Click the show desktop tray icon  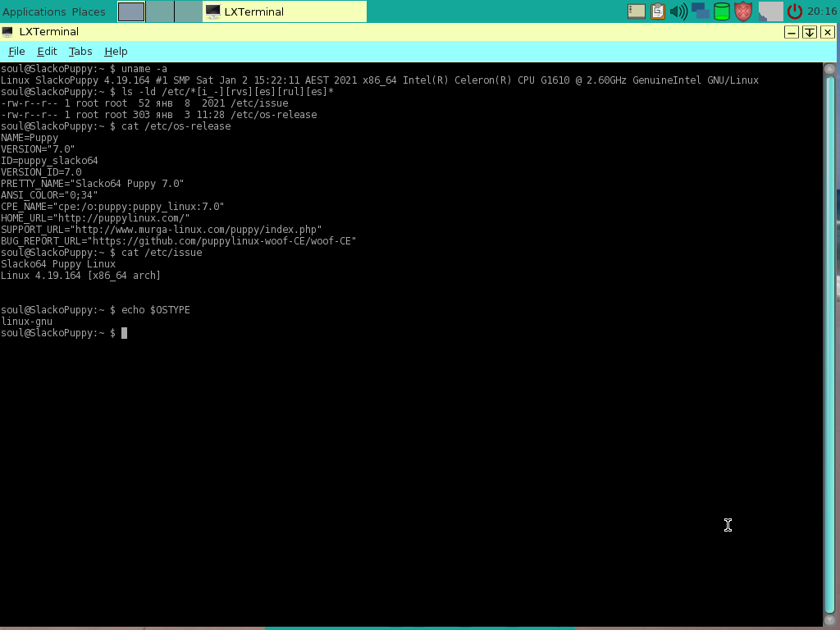pyautogui.click(x=636, y=11)
